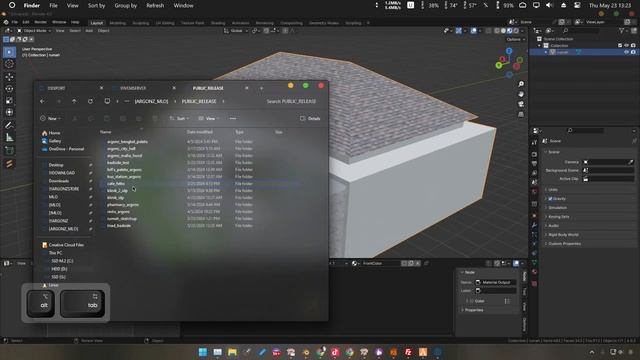
Task: Choose the Cursor tool in Blender toolbar
Action: [9, 64]
